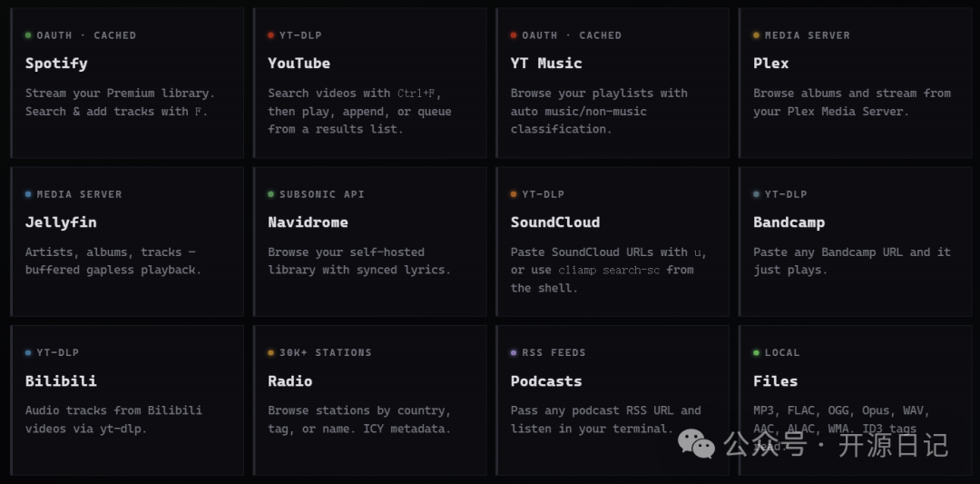Click the green dot beside SUBSONIC API label

[x=270, y=194]
